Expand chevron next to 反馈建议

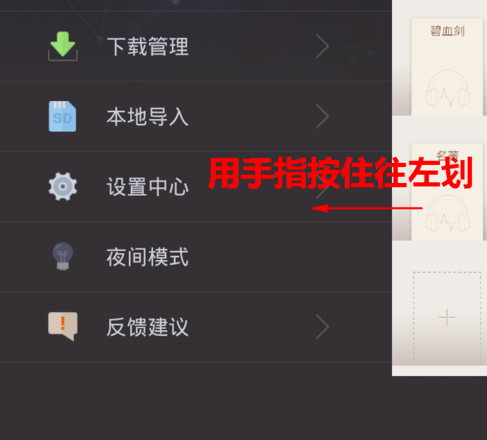click(x=322, y=327)
